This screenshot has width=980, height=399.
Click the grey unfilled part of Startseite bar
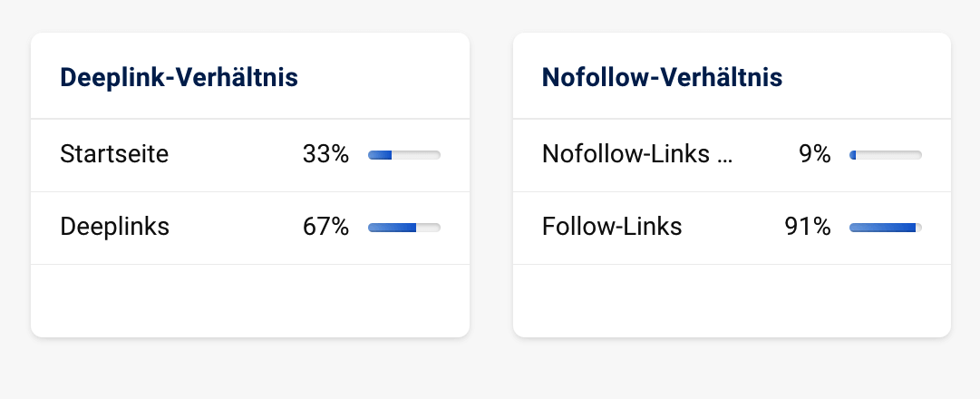(x=416, y=155)
